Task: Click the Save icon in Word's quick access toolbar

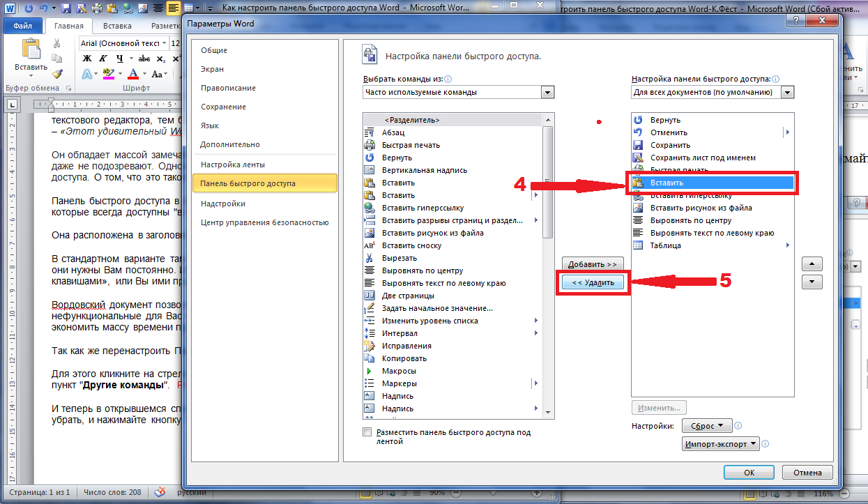Action: (66, 8)
